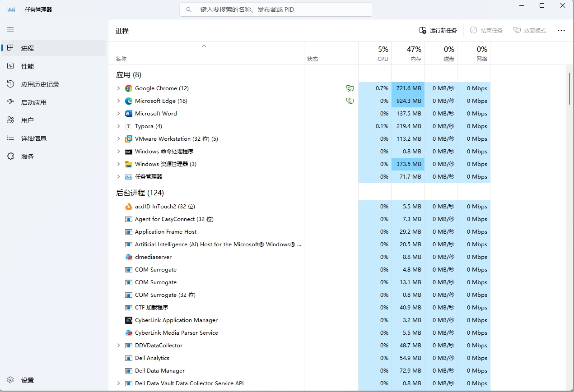The height and width of the screenshot is (392, 574).
Task: Click the Windows 资源管理器 folder icon
Action: pos(129,164)
